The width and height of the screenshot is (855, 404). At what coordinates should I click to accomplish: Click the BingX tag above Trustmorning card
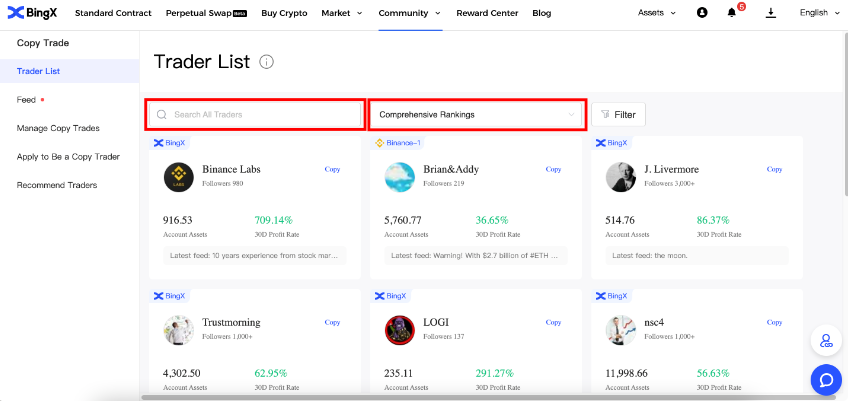[x=170, y=296]
